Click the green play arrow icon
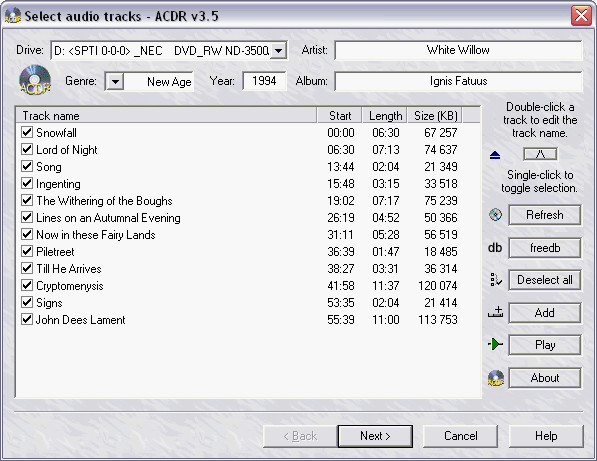Screen dimensions: 597x461 (495, 345)
